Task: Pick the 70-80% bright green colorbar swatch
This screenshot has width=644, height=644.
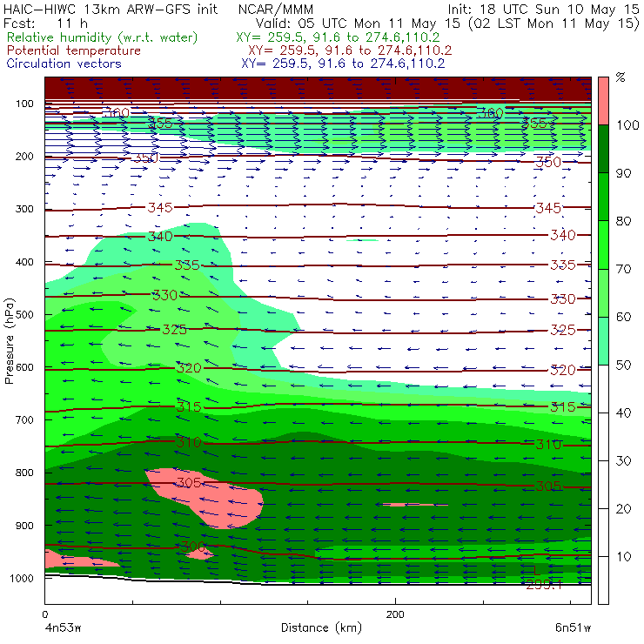Action: (x=603, y=245)
